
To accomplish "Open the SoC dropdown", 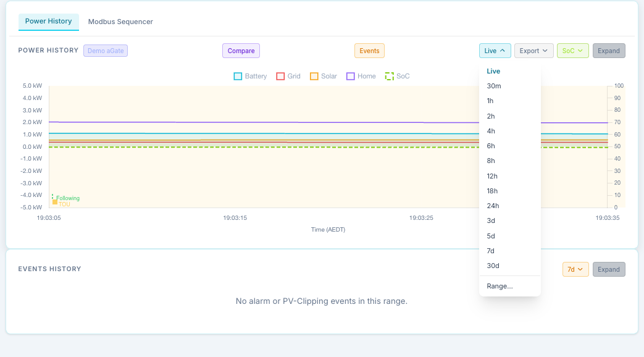I will tap(572, 51).
